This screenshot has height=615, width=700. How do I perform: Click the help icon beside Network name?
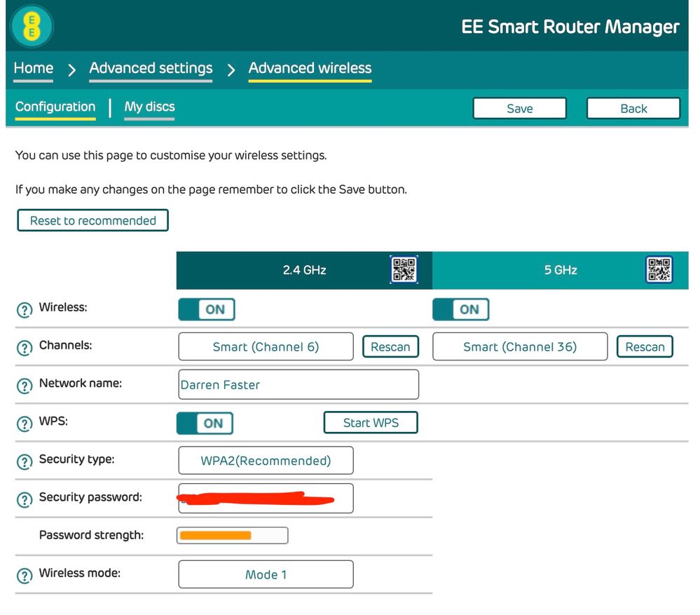tap(25, 386)
